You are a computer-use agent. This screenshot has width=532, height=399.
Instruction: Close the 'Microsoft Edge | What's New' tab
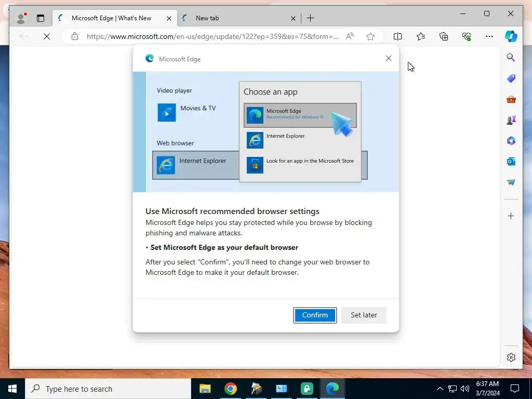click(169, 18)
